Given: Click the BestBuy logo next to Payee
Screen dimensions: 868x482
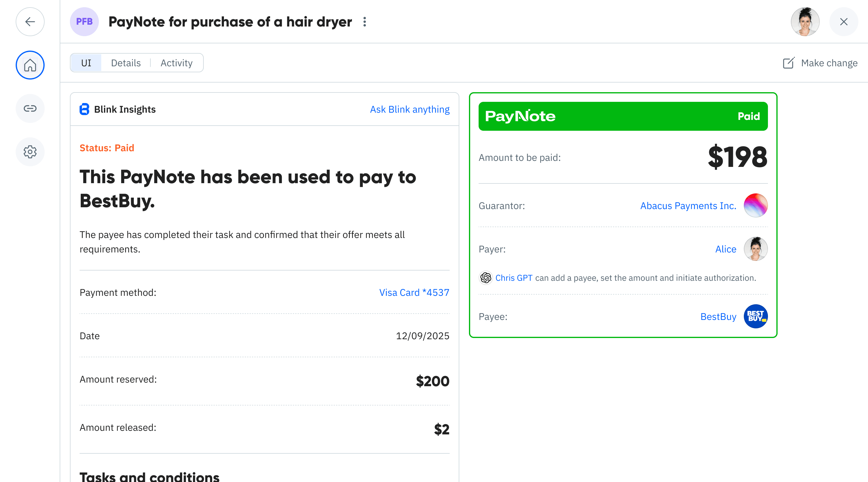Looking at the screenshot, I should pos(756,316).
